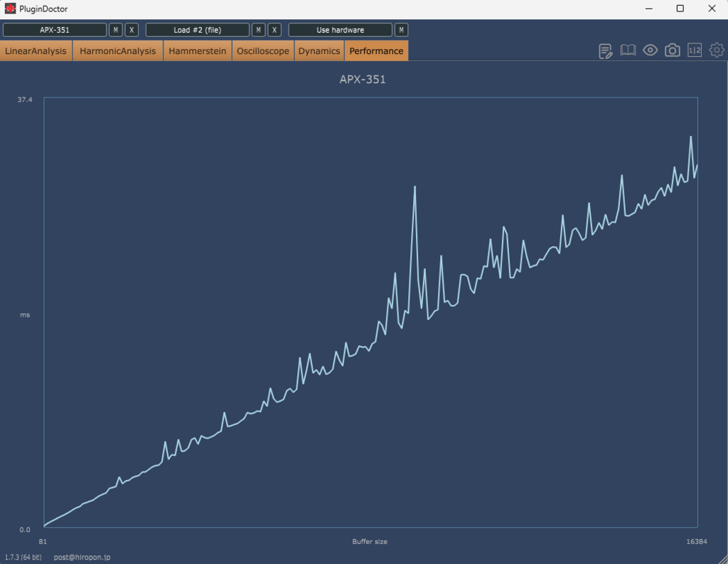This screenshot has height=564, width=728.
Task: Toggle M button next to APX-351
Action: 116,30
